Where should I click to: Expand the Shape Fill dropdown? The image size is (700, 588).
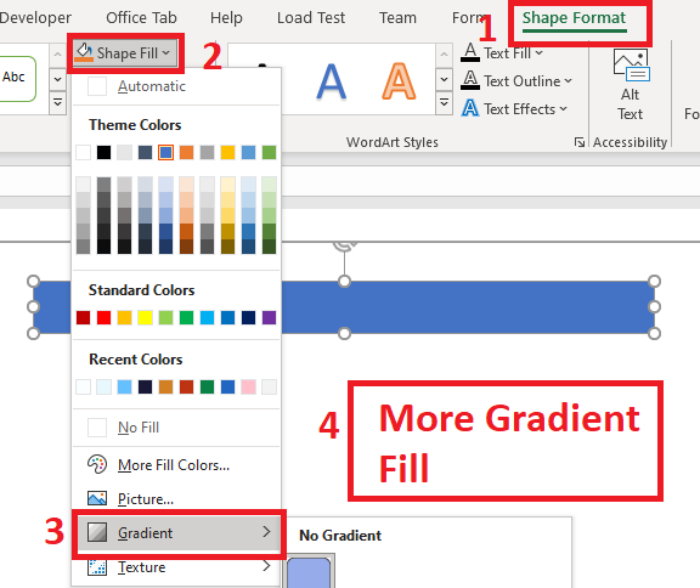point(125,53)
